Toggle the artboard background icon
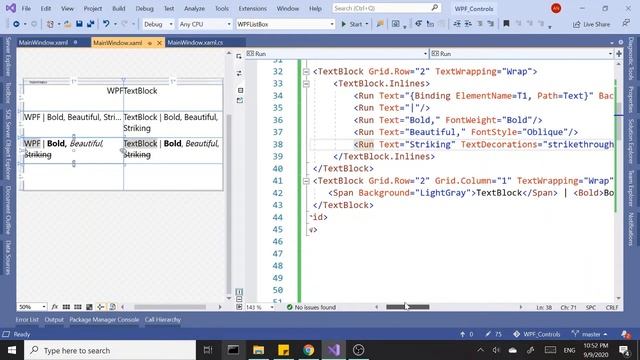Viewport: 640px width, 360px height. tap(89, 307)
